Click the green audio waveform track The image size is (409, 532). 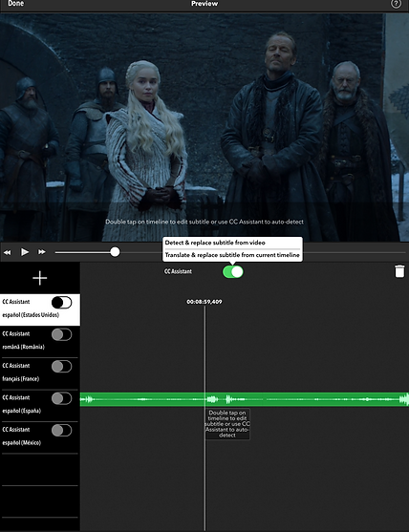coord(245,399)
